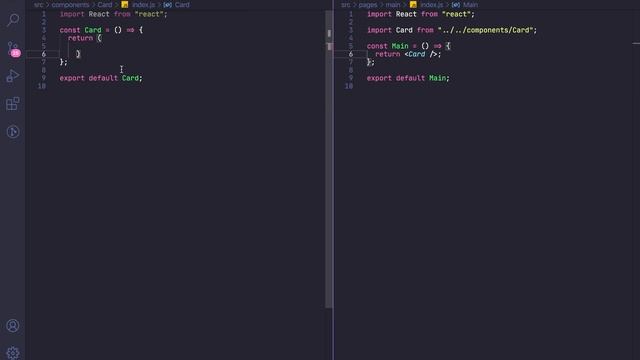Screen dimensions: 640x360
Task: Click 'export default Main;' line
Action: [x=408, y=78]
